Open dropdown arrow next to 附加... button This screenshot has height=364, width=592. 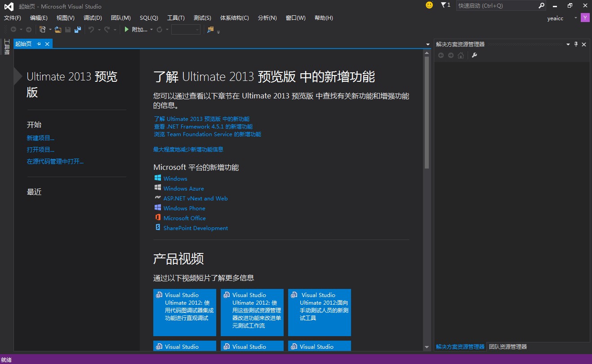click(x=151, y=30)
